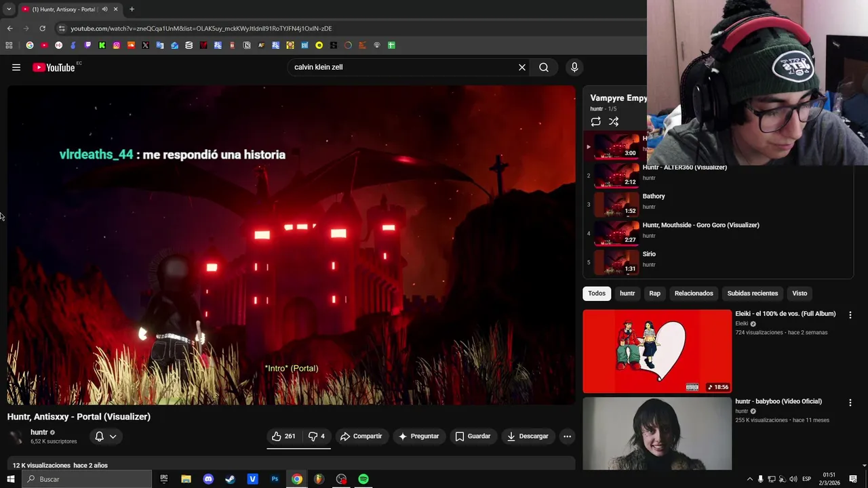868x488 pixels.
Task: Open the Kick bookmark icon
Action: pyautogui.click(x=102, y=45)
